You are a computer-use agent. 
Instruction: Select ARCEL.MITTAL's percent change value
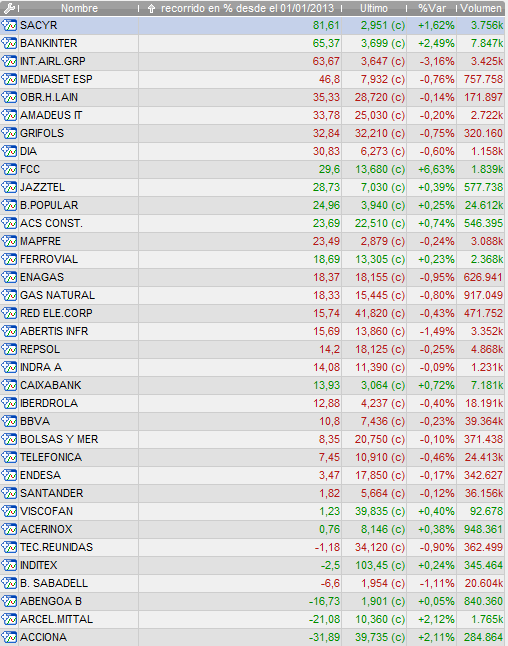pos(437,619)
